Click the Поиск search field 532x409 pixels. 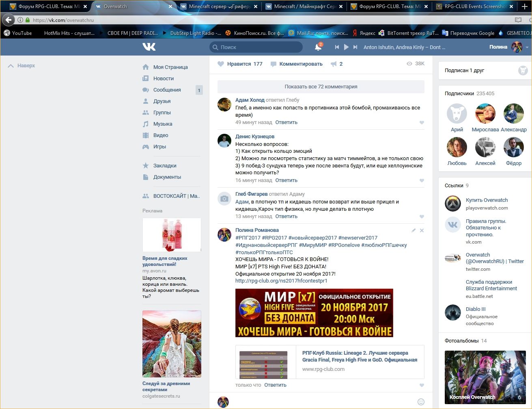256,47
